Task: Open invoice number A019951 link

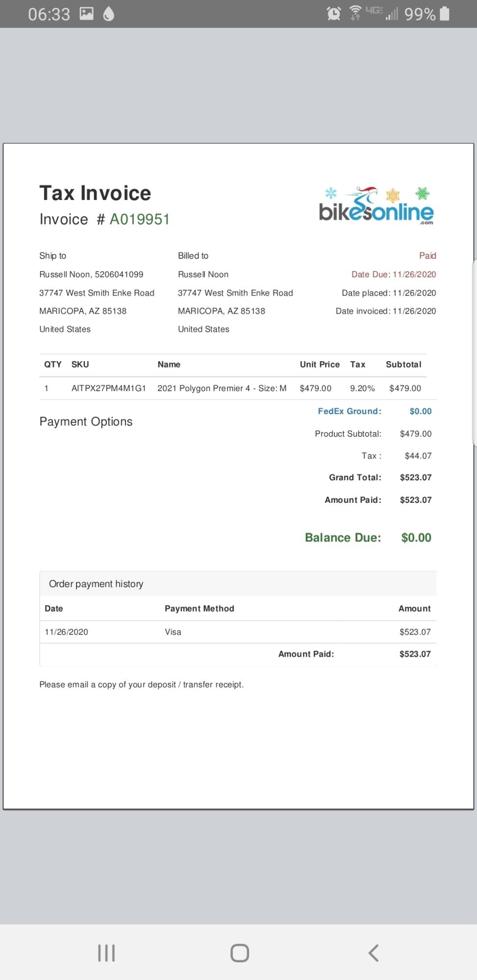Action: point(140,220)
